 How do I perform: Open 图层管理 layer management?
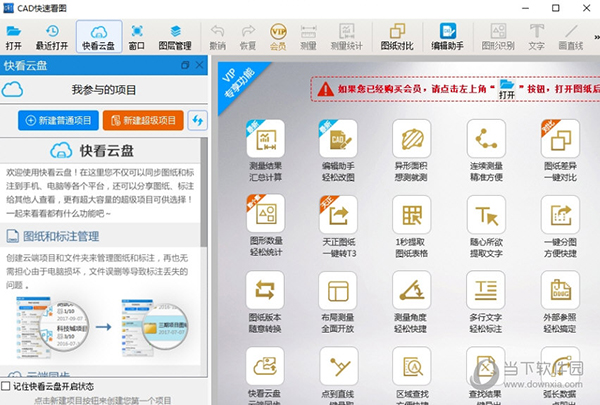pos(175,37)
